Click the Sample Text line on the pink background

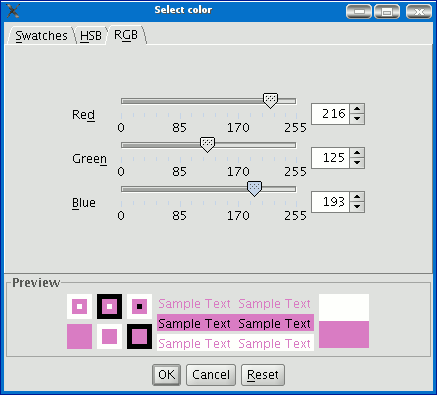point(235,323)
